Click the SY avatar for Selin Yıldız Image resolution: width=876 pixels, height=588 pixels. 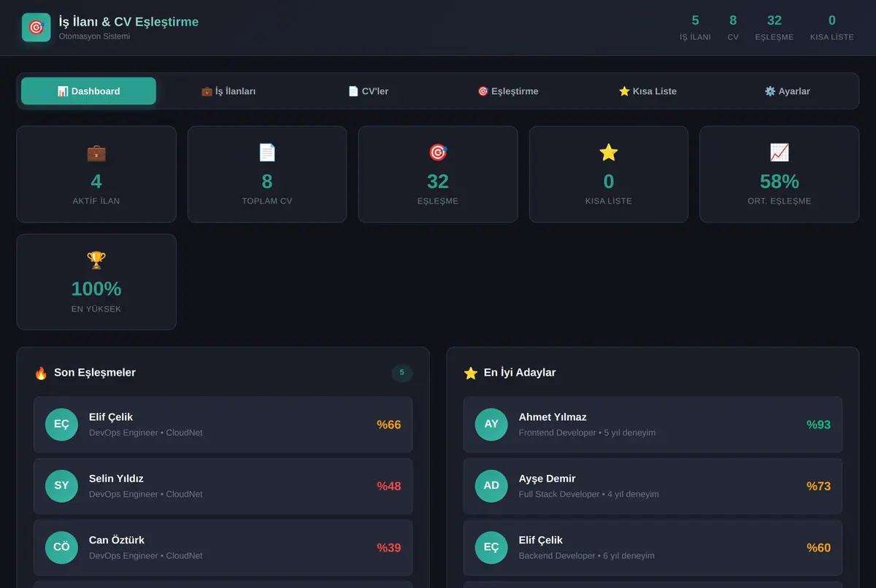pos(61,486)
